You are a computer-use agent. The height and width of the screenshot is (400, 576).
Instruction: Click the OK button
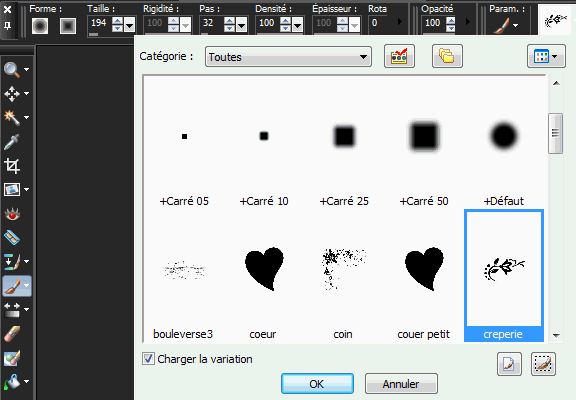(317, 384)
